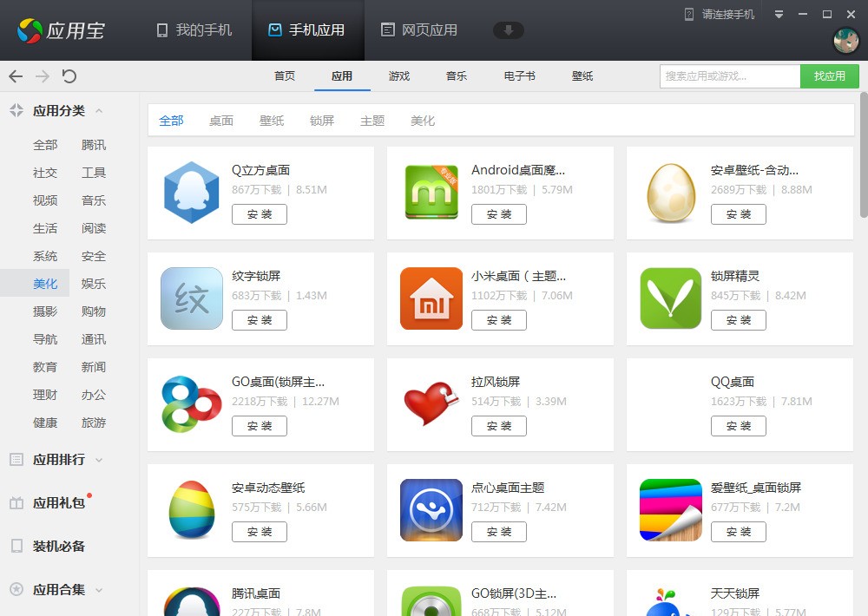Switch to 手机应用 tab
This screenshot has height=616, width=868.
pos(307,29)
